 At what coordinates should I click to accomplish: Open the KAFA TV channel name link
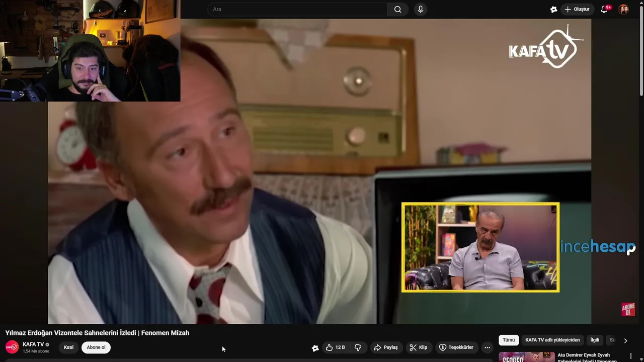click(33, 344)
